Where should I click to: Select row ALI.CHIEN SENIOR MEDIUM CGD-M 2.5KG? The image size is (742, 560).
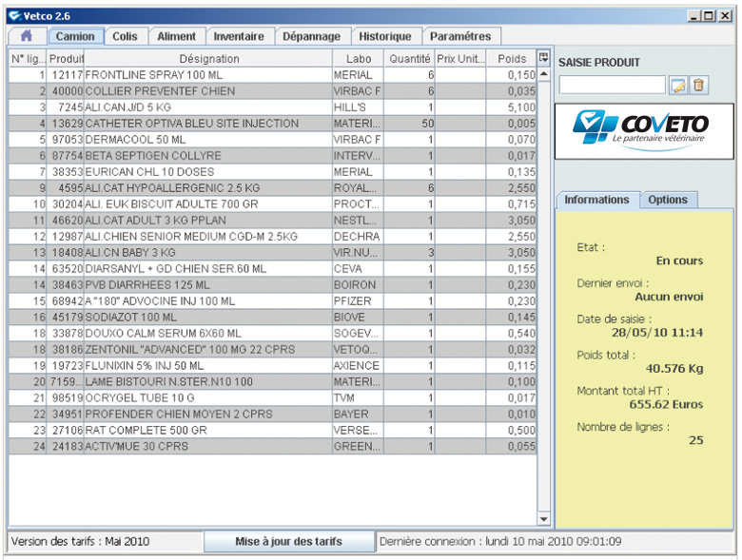pos(273,237)
